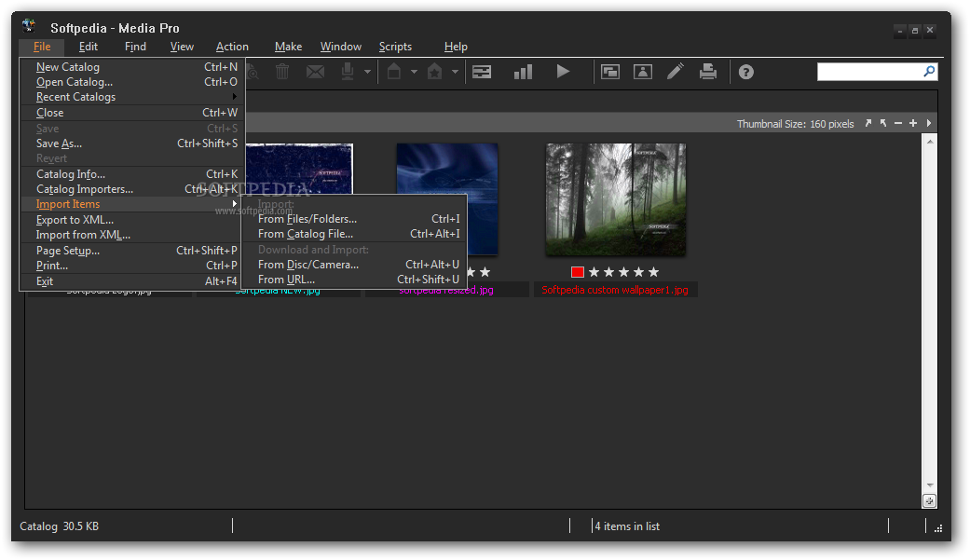Click the vertical scrollbar up arrow
The height and width of the screenshot is (560, 970).
coord(929,142)
